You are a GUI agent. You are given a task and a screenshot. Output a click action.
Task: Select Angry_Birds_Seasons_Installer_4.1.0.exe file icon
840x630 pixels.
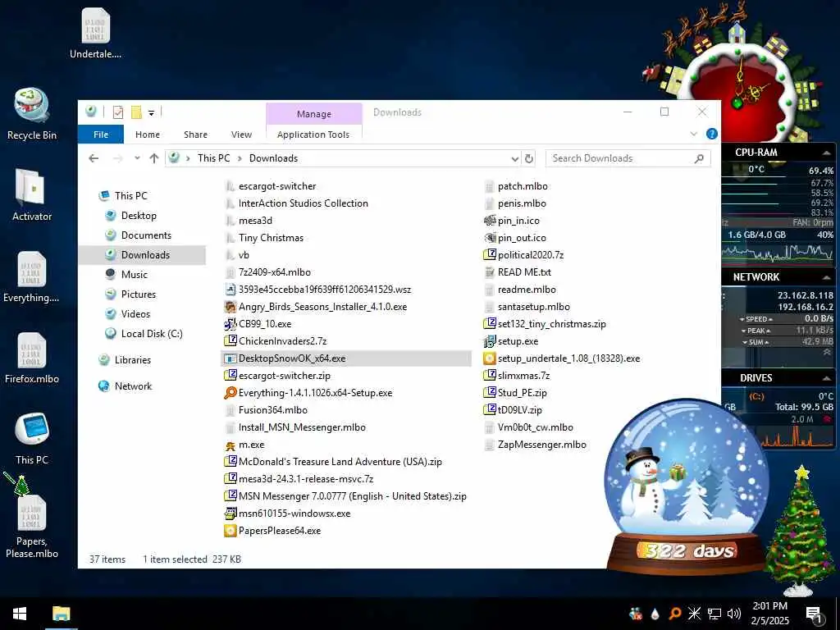tap(231, 307)
